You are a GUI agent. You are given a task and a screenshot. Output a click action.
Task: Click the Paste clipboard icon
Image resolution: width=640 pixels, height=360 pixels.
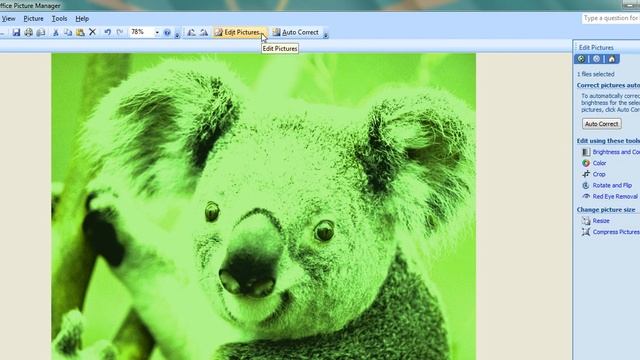[80, 32]
